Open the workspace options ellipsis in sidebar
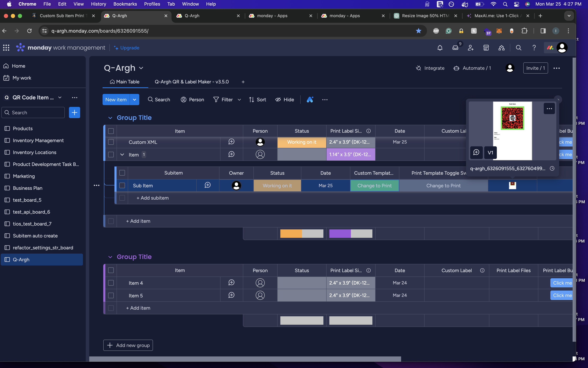This screenshot has width=588, height=368. 75,98
